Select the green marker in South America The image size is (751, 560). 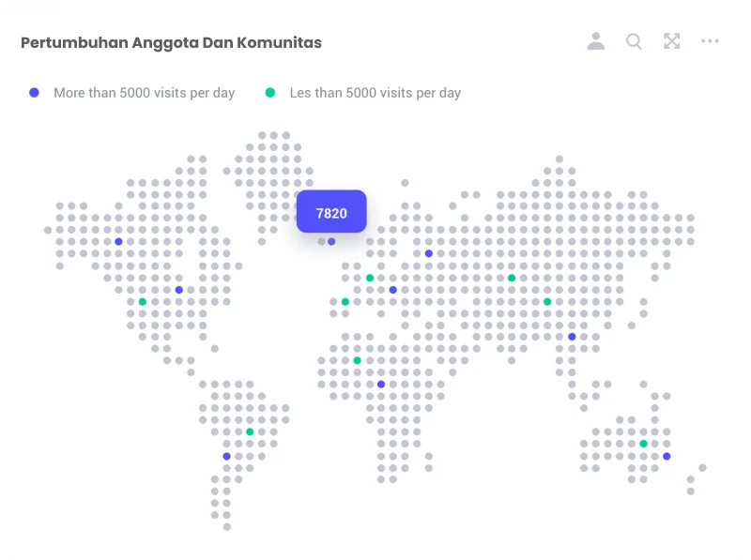click(250, 431)
